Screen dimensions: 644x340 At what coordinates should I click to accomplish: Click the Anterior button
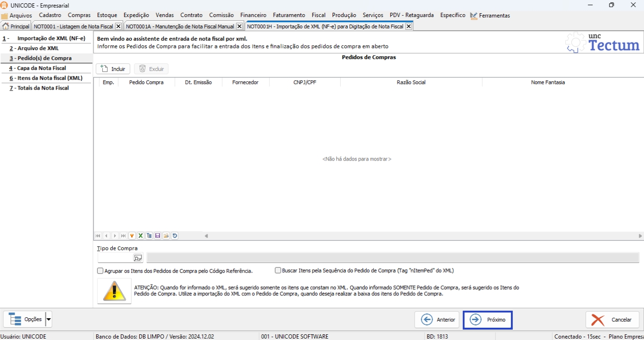[437, 320]
